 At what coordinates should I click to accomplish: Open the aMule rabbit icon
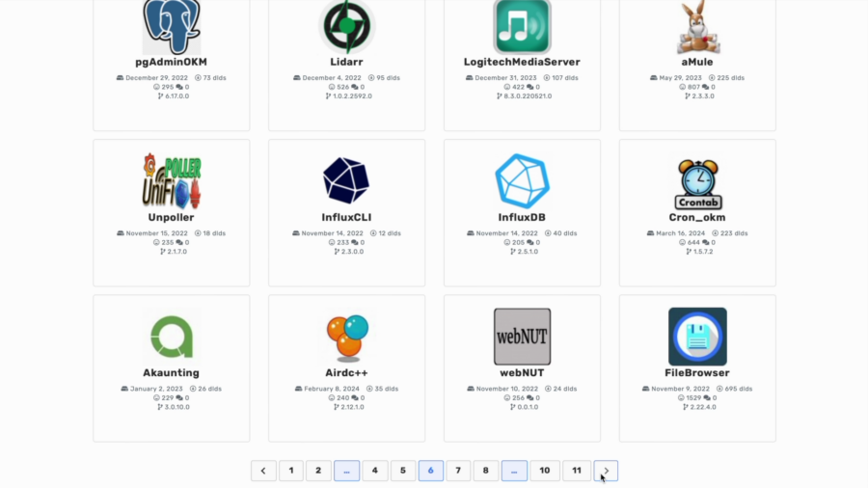(x=697, y=27)
